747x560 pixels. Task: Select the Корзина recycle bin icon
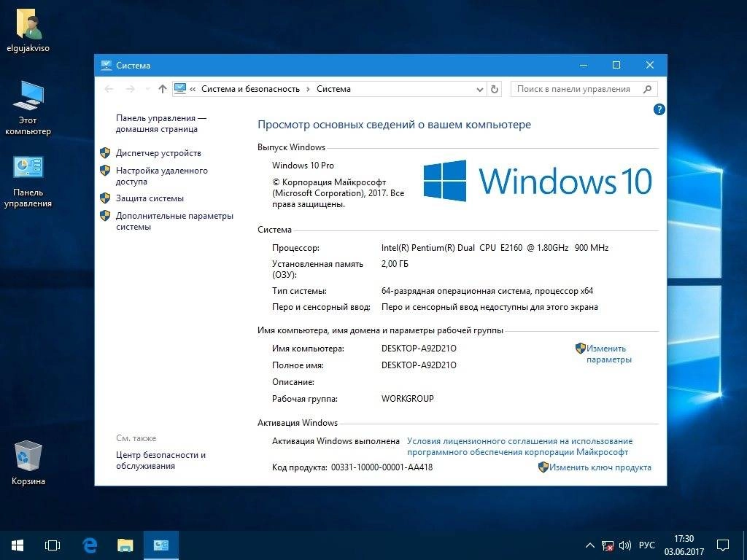(28, 463)
